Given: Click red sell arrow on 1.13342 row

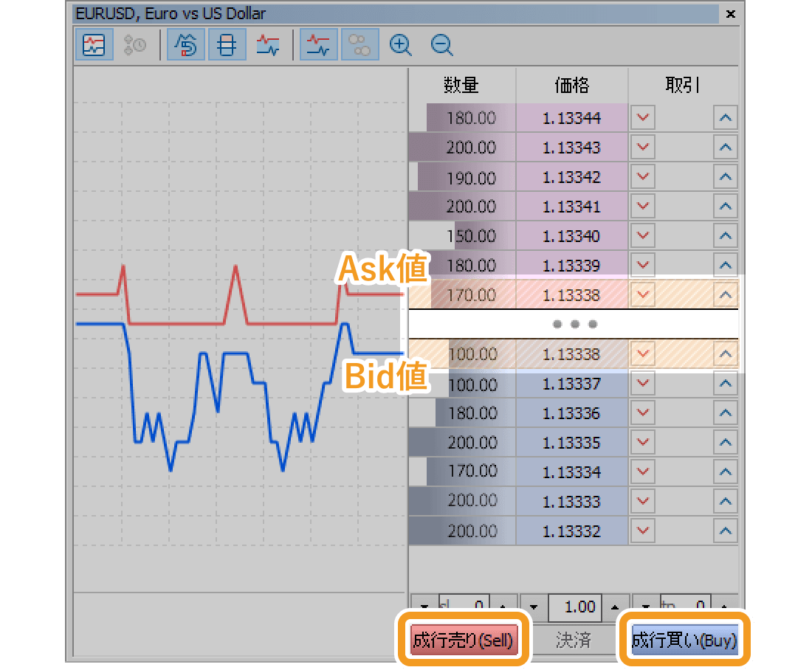Looking at the screenshot, I should (x=643, y=177).
